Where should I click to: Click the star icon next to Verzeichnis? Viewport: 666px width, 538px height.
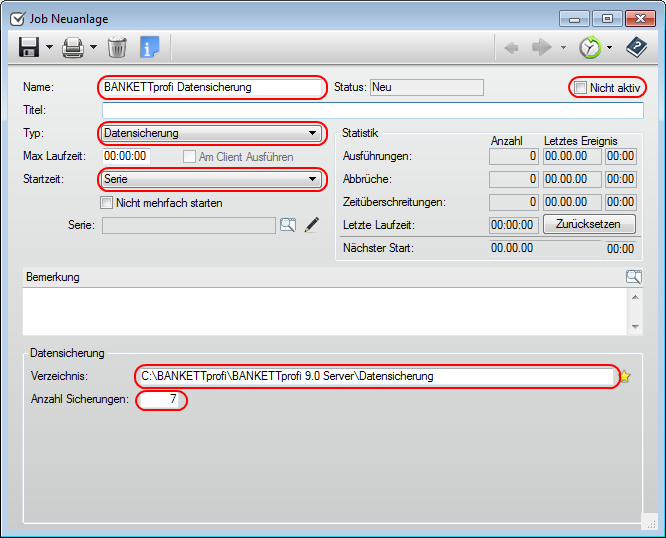[x=626, y=377]
